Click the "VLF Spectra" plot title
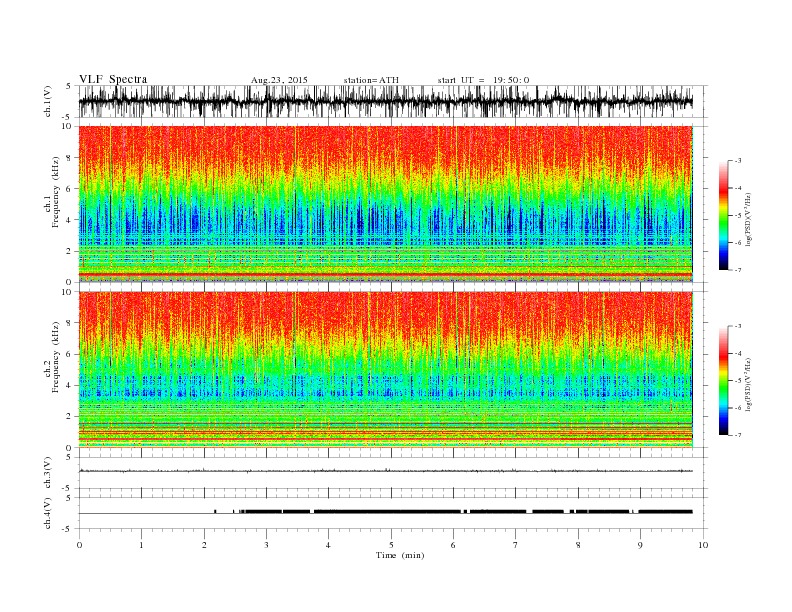Image resolution: width=792 pixels, height=612 pixels. click(113, 79)
